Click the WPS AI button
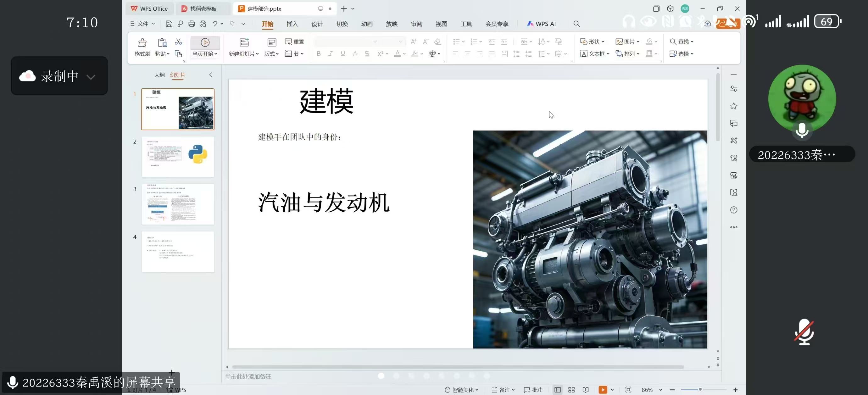Viewport: 868px width, 395px height. pyautogui.click(x=542, y=24)
